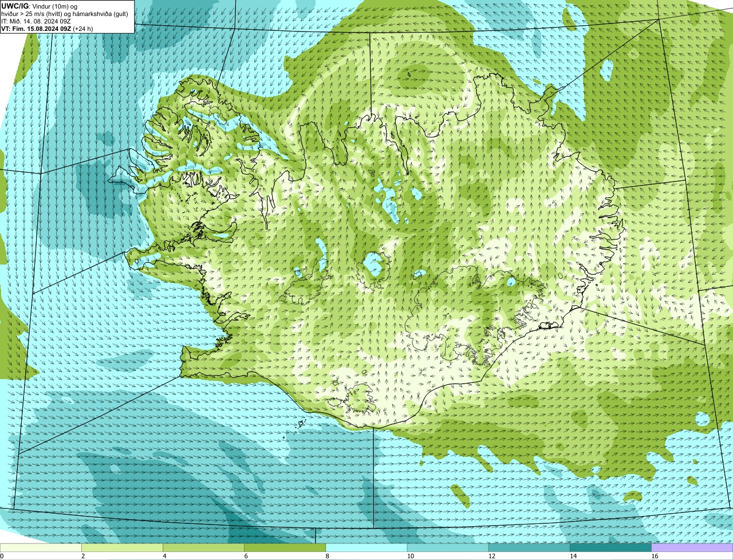Click the 'VT: Fim. 15.08.2024 09Z (+24 h)' line
The width and height of the screenshot is (733, 560).
(47, 29)
